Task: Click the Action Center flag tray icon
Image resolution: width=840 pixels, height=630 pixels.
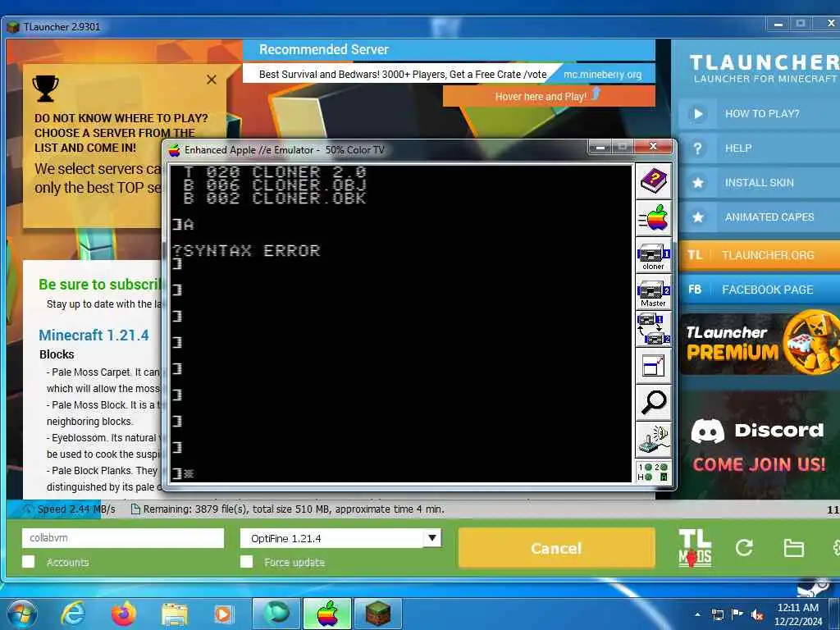Action: pyautogui.click(x=737, y=614)
